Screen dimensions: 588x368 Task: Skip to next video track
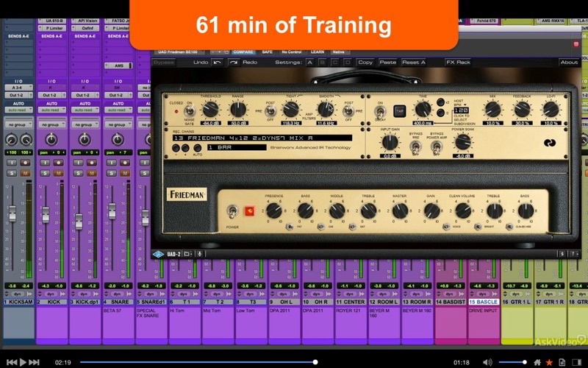coord(34,362)
